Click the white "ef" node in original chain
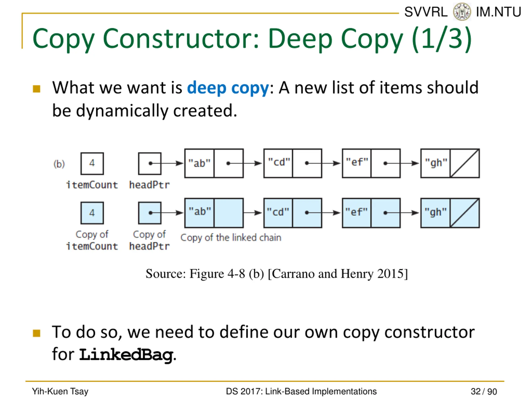Screen dimensions: 532x399 pyautogui.click(x=371, y=163)
